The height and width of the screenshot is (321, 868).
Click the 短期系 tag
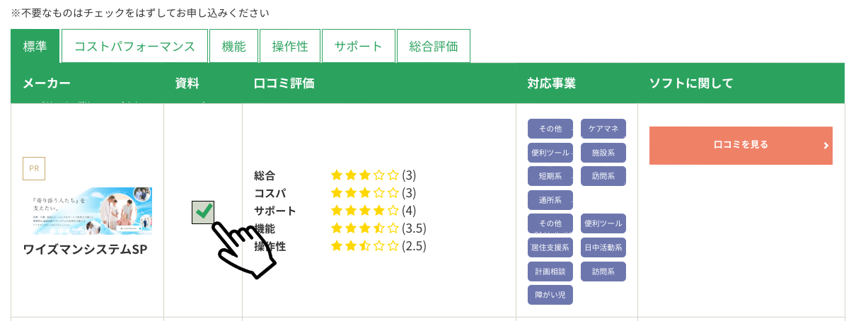pyautogui.click(x=550, y=175)
